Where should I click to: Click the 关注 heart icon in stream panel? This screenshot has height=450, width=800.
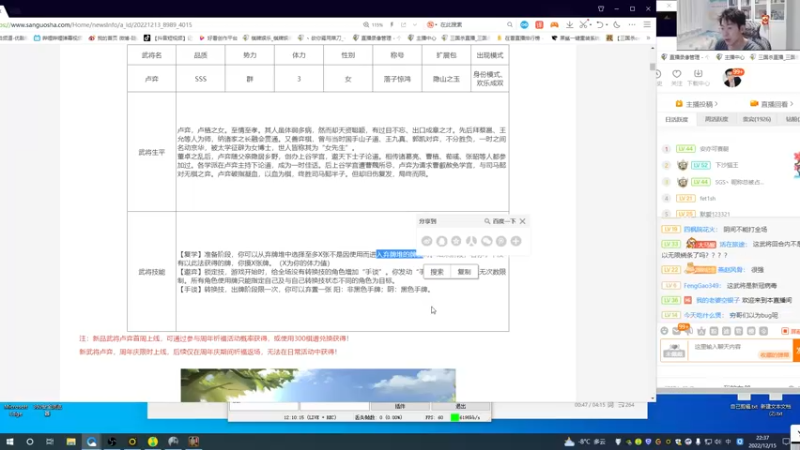point(677,74)
